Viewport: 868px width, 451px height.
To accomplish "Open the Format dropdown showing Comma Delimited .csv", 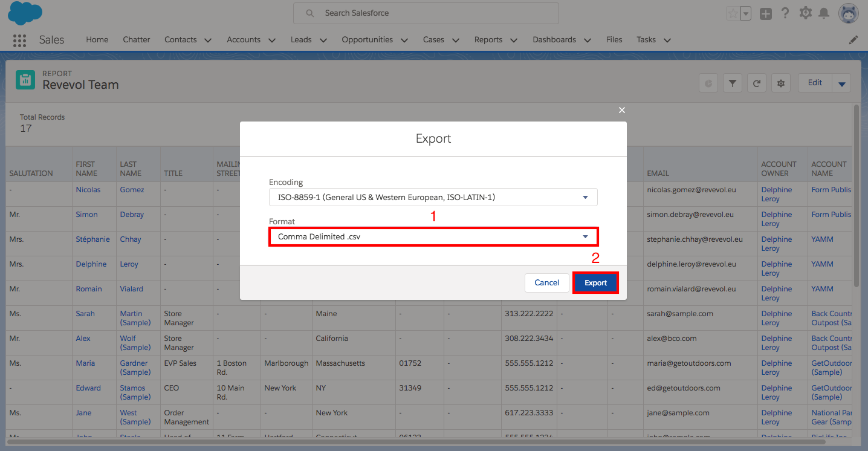I will tap(433, 236).
